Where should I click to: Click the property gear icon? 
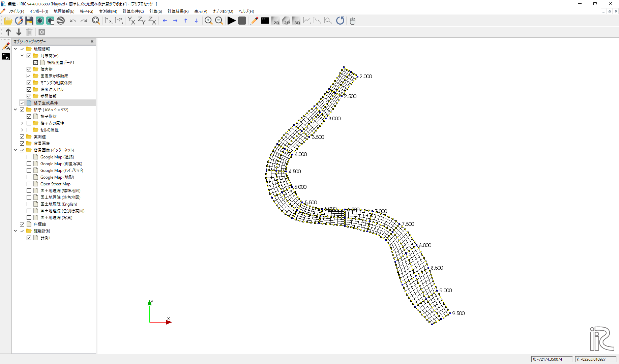click(42, 32)
